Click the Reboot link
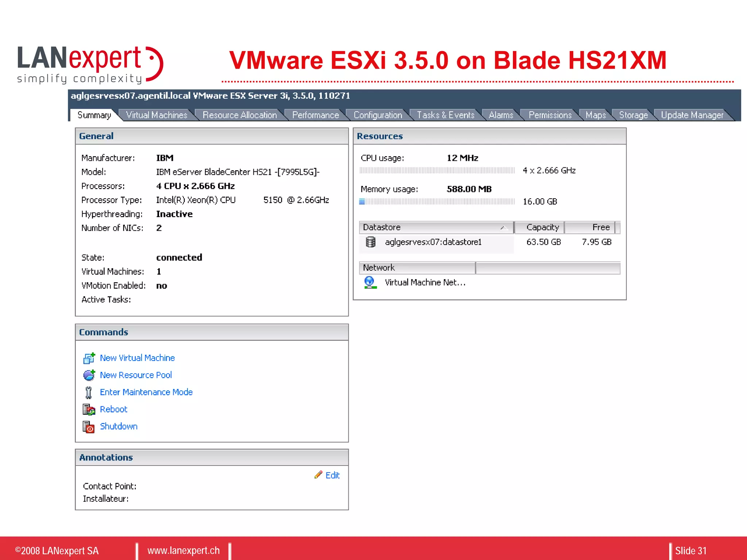This screenshot has width=747, height=560. coord(113,409)
